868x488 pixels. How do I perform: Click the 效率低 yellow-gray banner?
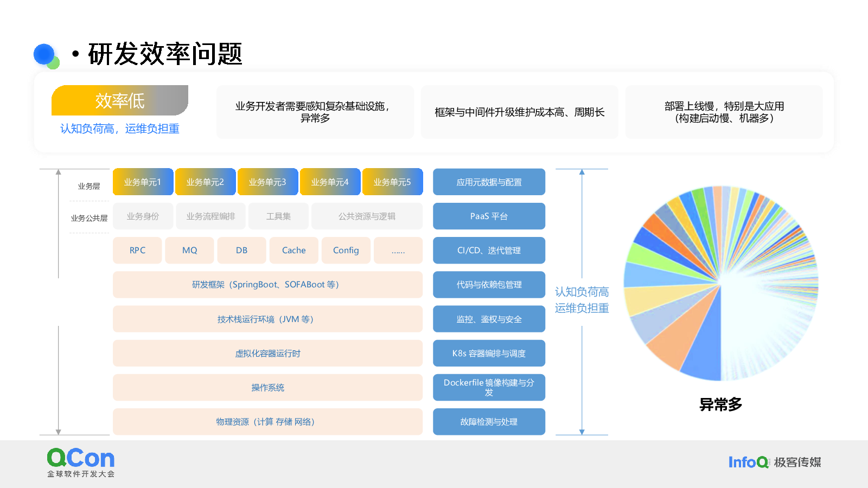click(x=120, y=100)
